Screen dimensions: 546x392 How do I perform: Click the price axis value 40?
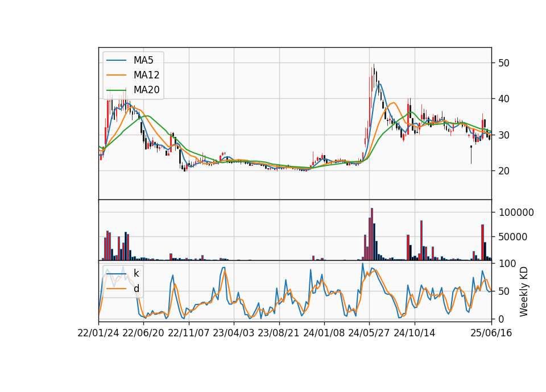click(504, 99)
